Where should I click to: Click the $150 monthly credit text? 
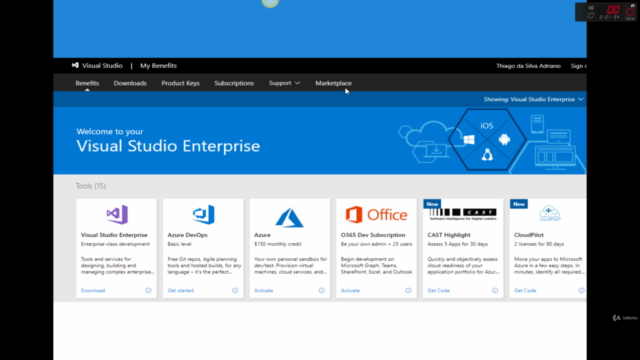click(x=278, y=244)
